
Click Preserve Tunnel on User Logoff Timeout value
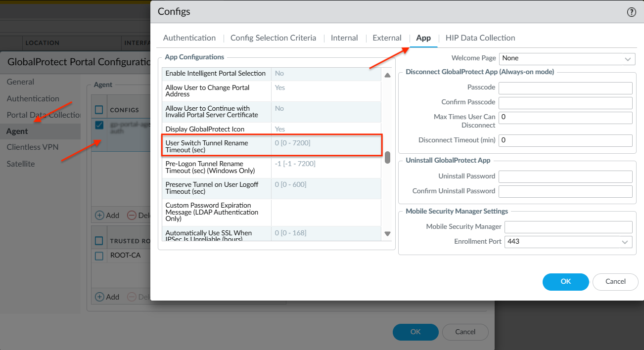pos(326,188)
